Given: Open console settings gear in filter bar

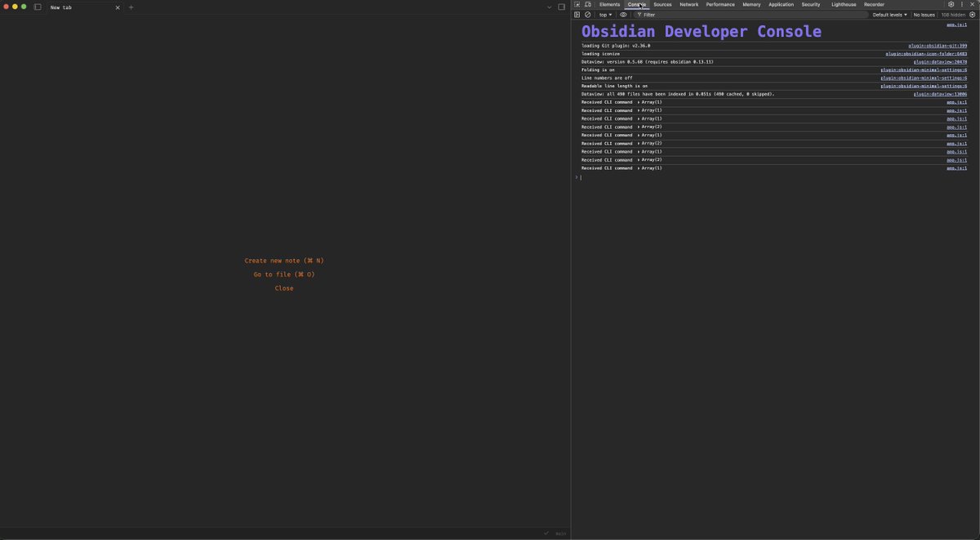Looking at the screenshot, I should tap(972, 15).
